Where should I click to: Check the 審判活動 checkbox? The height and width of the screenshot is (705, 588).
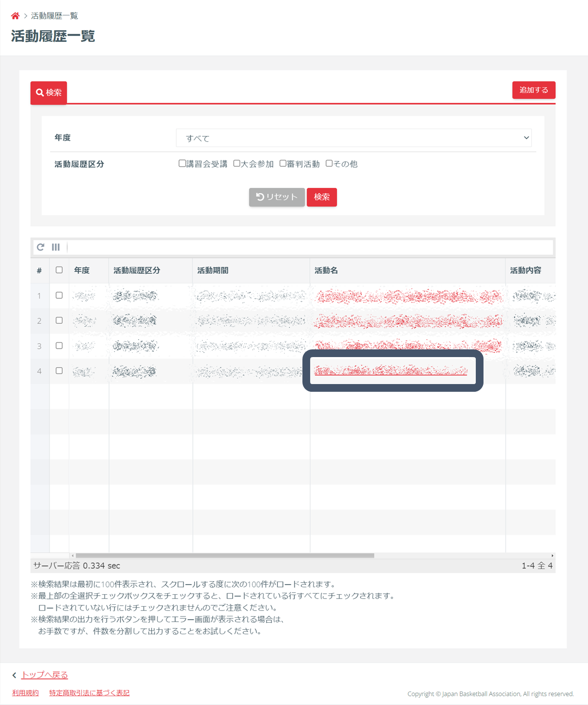coord(283,163)
